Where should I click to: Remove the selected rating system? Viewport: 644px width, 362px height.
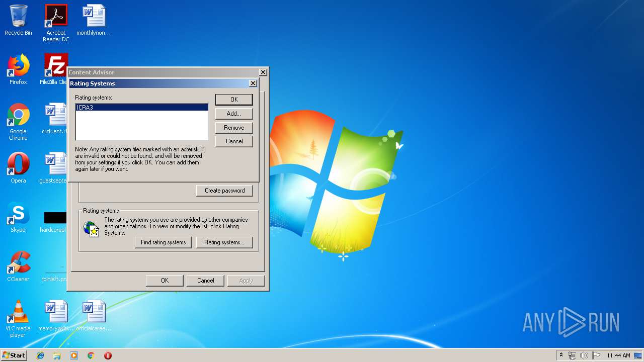click(x=234, y=128)
